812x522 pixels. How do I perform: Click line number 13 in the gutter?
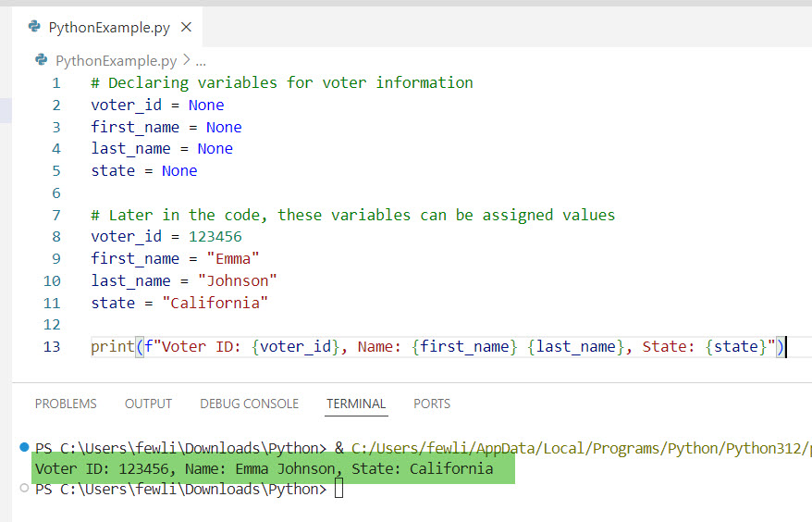click(52, 347)
